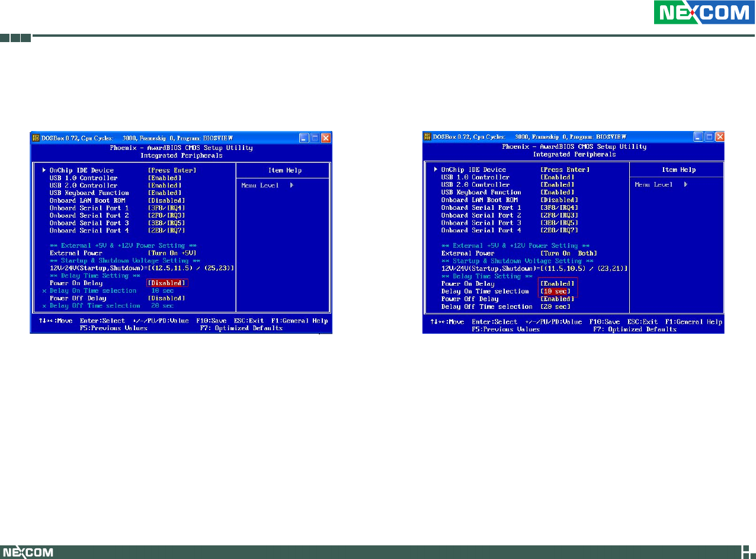Screen dimensions: 756x559
Task: Select Serial Port 2 value [2F8/IRQ3] in left window
Action: (x=166, y=215)
